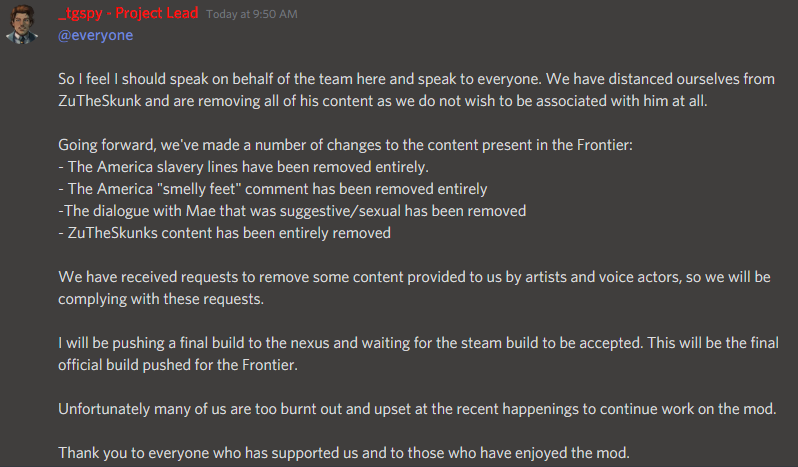This screenshot has width=798, height=467.
Task: Click the Thank you to everyone line
Action: (x=344, y=453)
